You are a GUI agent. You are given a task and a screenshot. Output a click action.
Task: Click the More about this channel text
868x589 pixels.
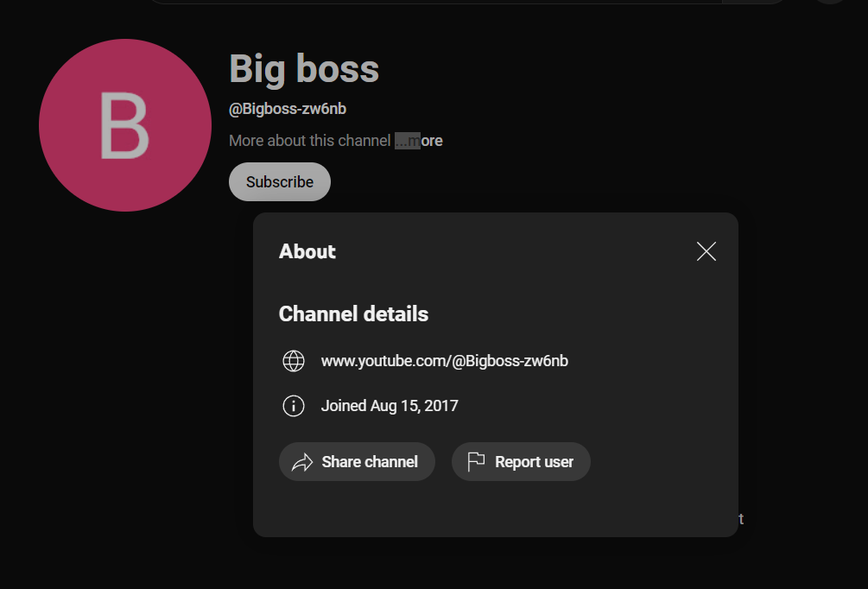pos(310,141)
